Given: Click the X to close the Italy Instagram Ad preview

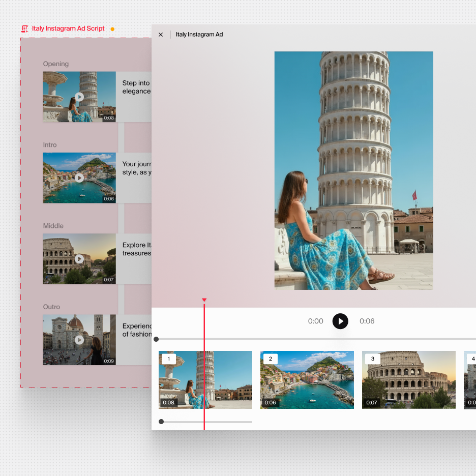Looking at the screenshot, I should coord(161,34).
